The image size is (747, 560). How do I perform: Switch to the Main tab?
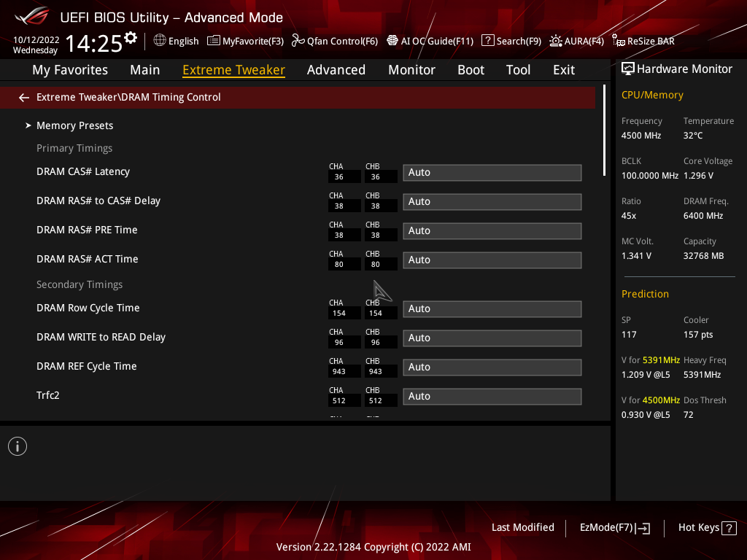(x=145, y=70)
